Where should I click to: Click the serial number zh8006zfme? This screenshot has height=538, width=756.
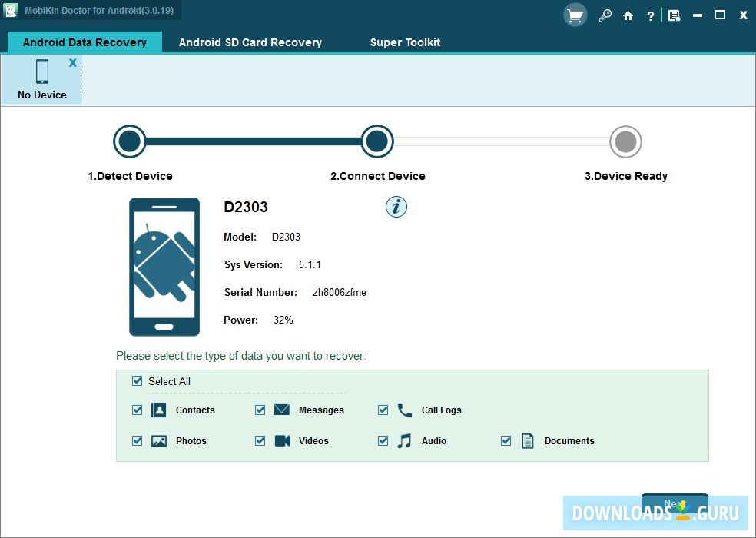(340, 292)
